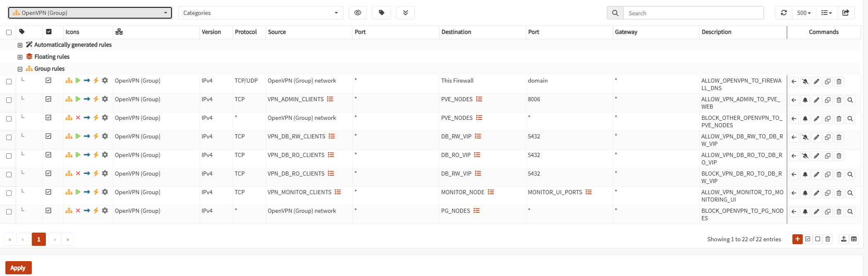This screenshot has width=868, height=276.
Task: Toggle the enabled check for ALLOW_VPN_MONITOR_TO_MONITORING_UI rule
Action: pos(48,192)
